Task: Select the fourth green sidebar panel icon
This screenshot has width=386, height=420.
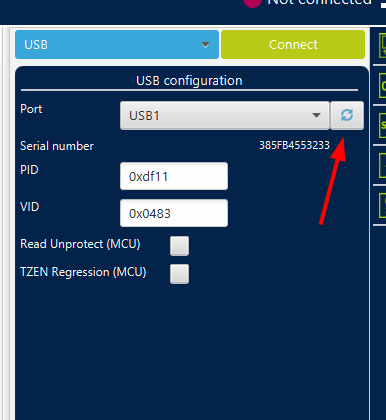Action: (383, 165)
